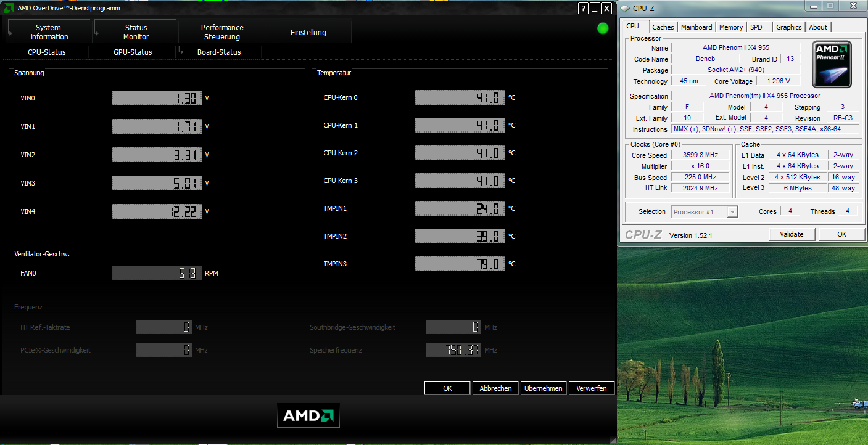Click the CPU-Kern 3 temperature display

(460, 181)
